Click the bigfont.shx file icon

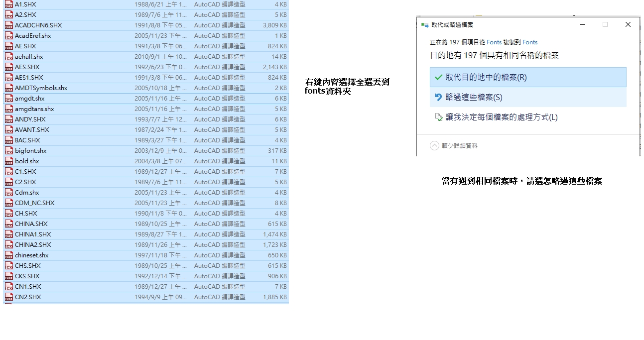point(9,150)
